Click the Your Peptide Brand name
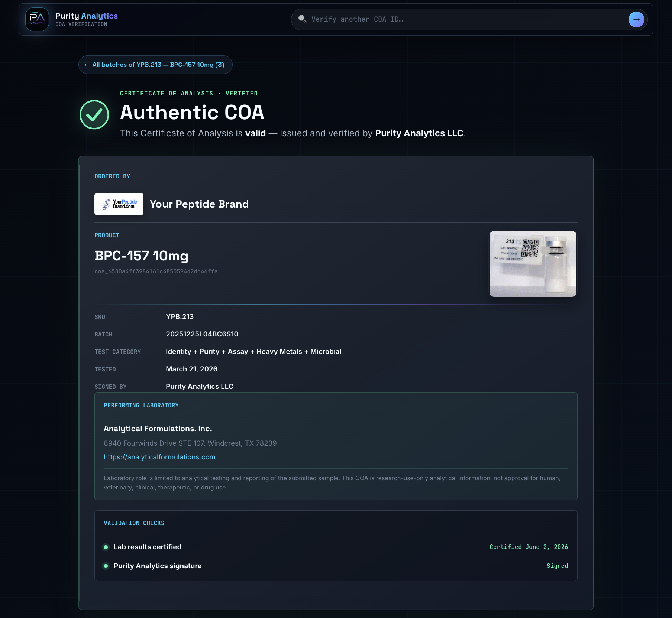 (199, 204)
